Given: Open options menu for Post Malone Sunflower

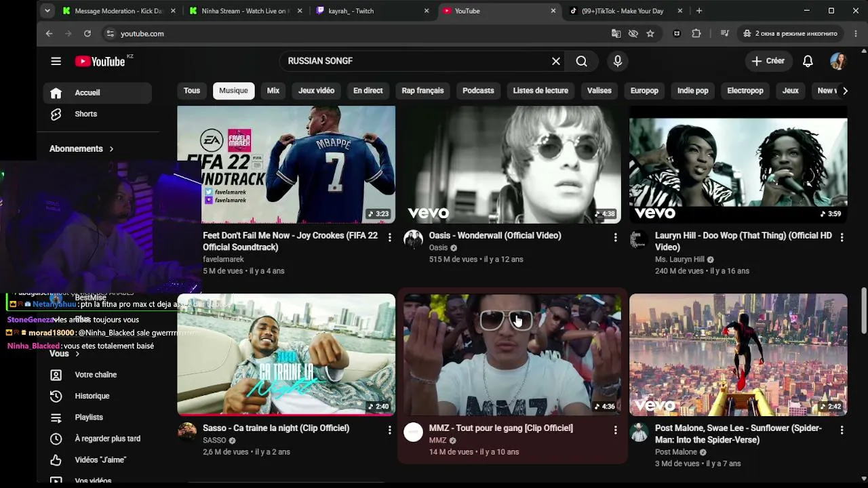Looking at the screenshot, I should coord(842,430).
